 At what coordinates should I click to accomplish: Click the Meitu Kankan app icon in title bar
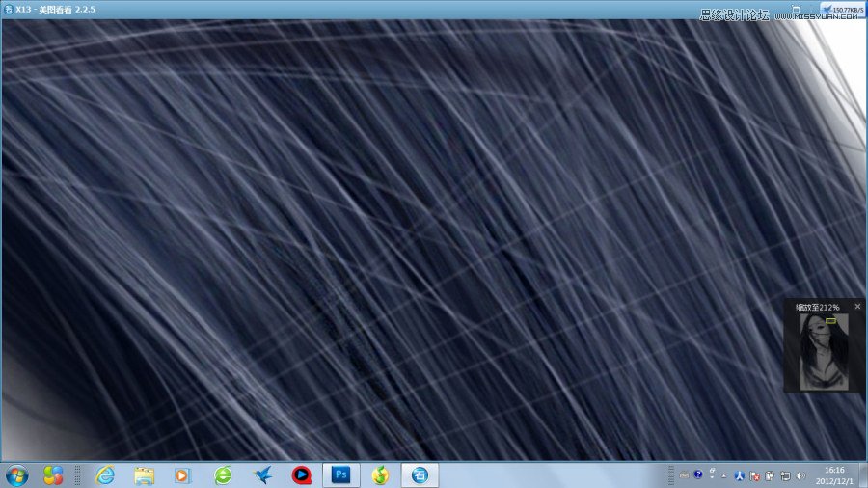tap(9, 10)
